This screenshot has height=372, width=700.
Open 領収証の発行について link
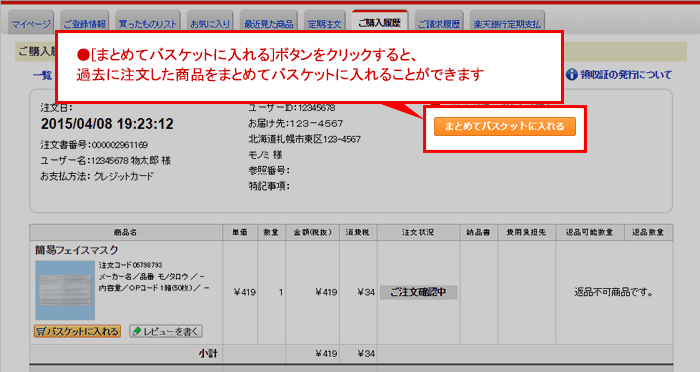[625, 75]
